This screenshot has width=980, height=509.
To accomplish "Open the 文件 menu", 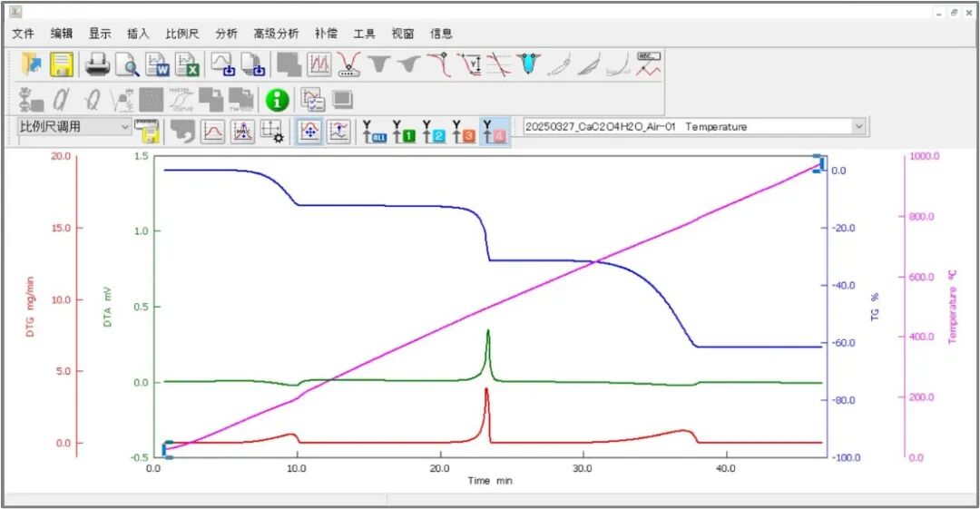I will point(23,34).
